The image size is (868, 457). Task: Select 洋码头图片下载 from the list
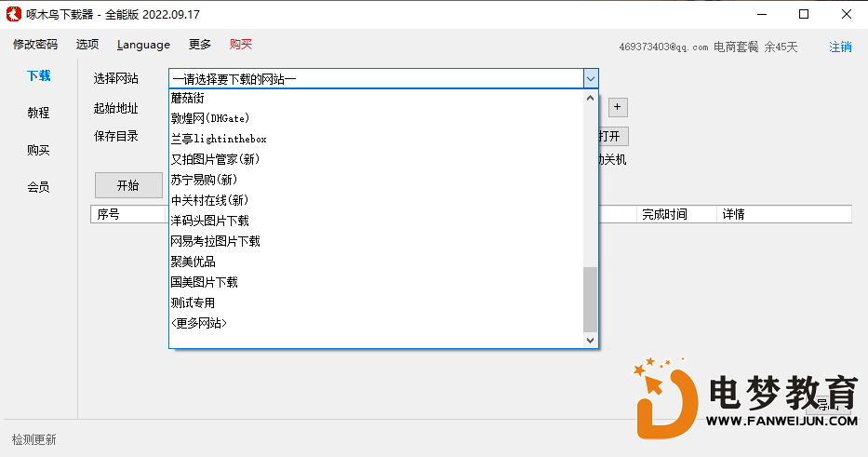coord(377,221)
